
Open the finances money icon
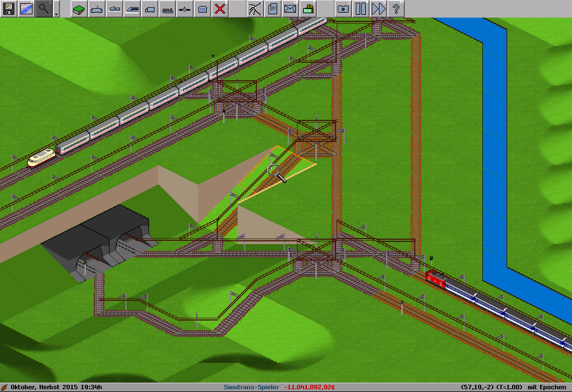(x=307, y=9)
